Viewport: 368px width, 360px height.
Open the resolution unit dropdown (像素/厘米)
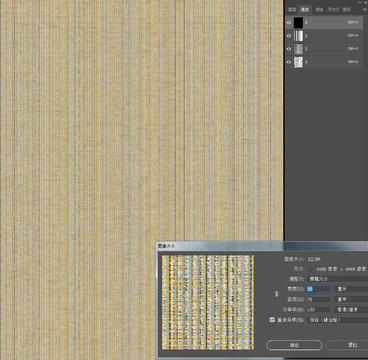(x=351, y=310)
